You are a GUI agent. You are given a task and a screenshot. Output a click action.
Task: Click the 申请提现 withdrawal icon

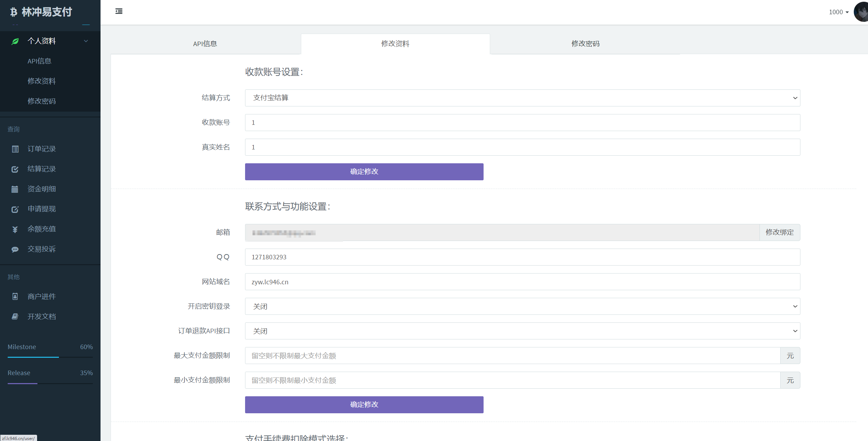[x=15, y=209]
